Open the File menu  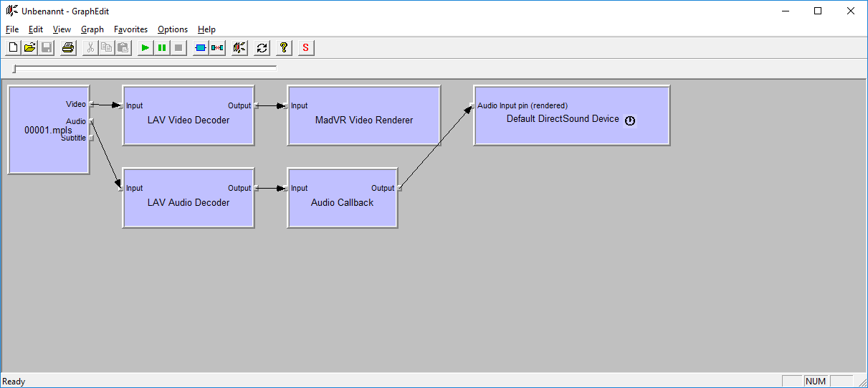[x=12, y=29]
